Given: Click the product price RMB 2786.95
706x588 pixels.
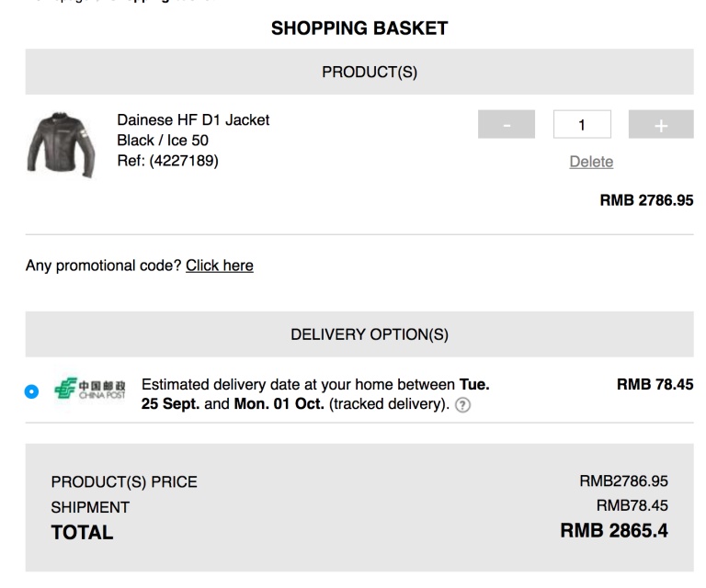Looking at the screenshot, I should (646, 201).
